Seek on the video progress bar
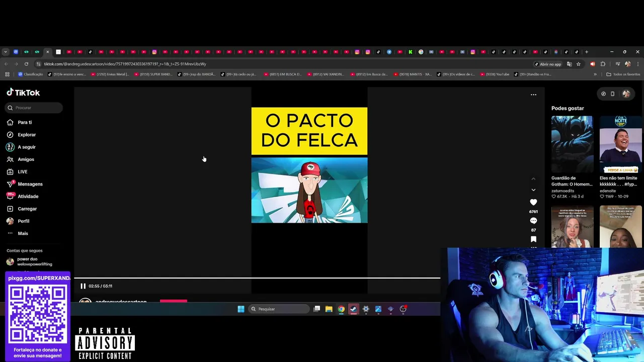 pyautogui.click(x=257, y=278)
